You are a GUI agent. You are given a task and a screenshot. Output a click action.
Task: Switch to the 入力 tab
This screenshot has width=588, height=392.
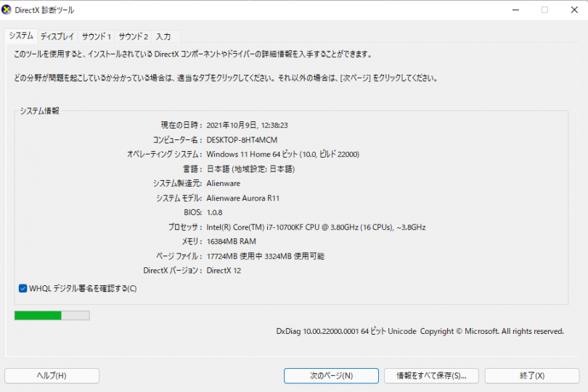163,36
